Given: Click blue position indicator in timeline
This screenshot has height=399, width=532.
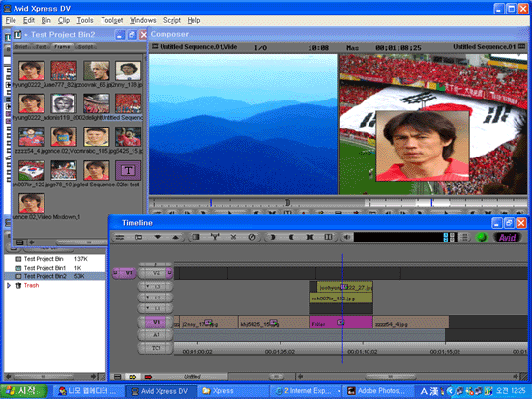Looking at the screenshot, I should (x=342, y=308).
